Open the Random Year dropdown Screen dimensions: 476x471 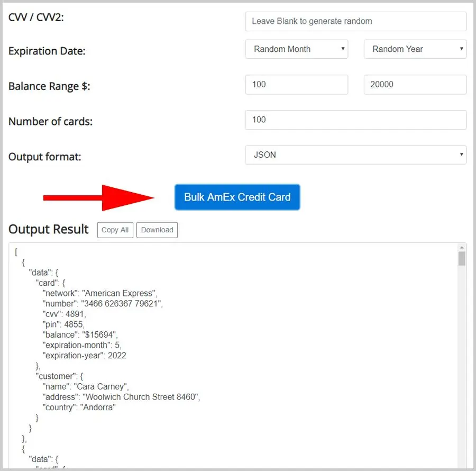[415, 49]
